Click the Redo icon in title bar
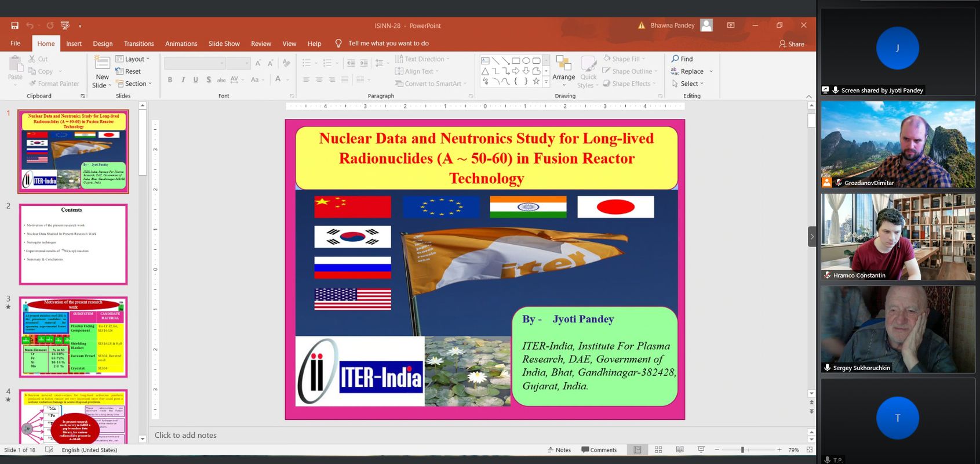The width and height of the screenshot is (980, 464). tap(50, 26)
